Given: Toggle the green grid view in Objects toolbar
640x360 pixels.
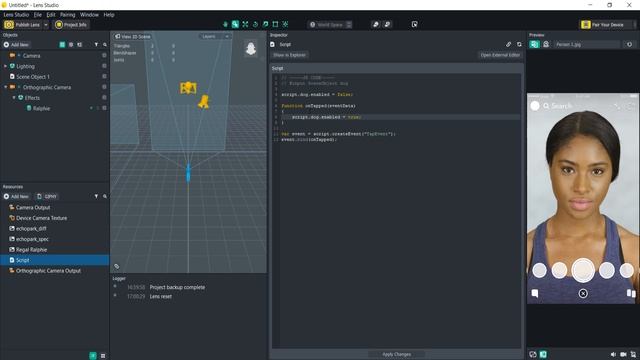Looking at the screenshot, I should (x=62, y=44).
